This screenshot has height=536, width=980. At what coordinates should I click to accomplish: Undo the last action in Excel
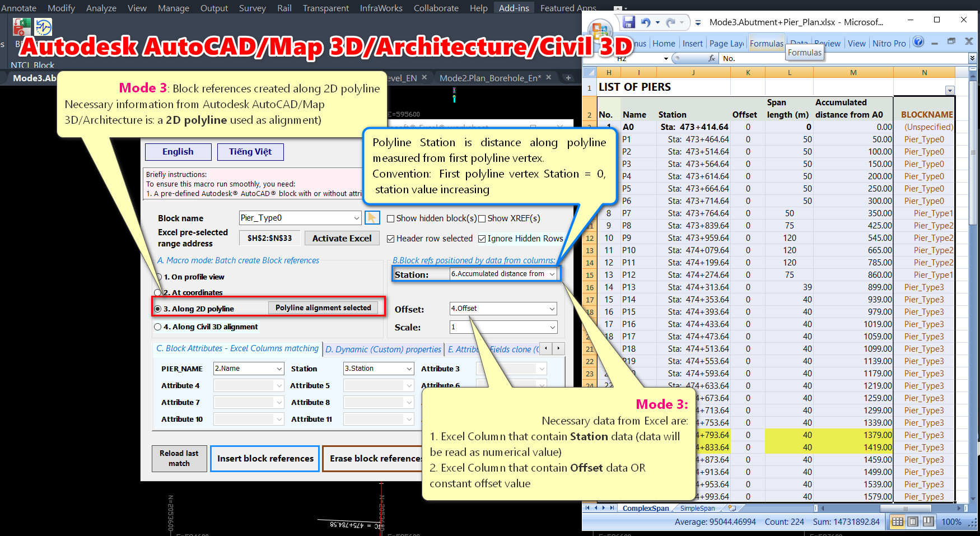point(646,22)
